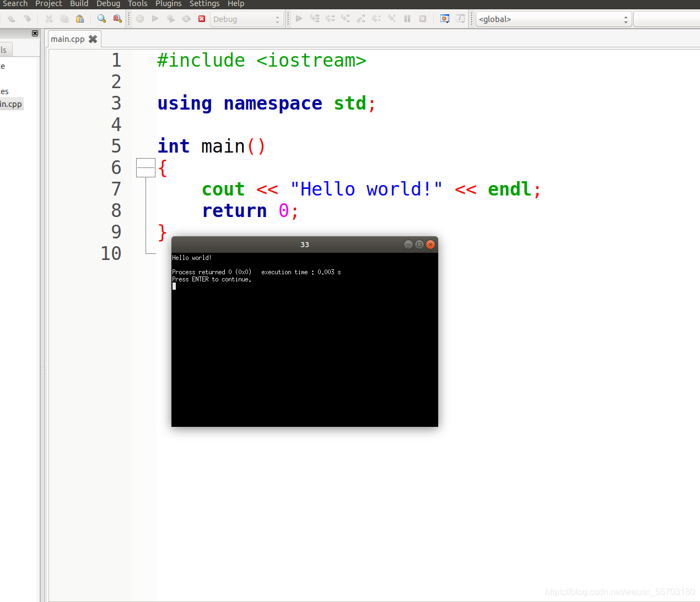Switch to the main.cpp editor tab
This screenshot has height=602, width=700.
(x=68, y=39)
